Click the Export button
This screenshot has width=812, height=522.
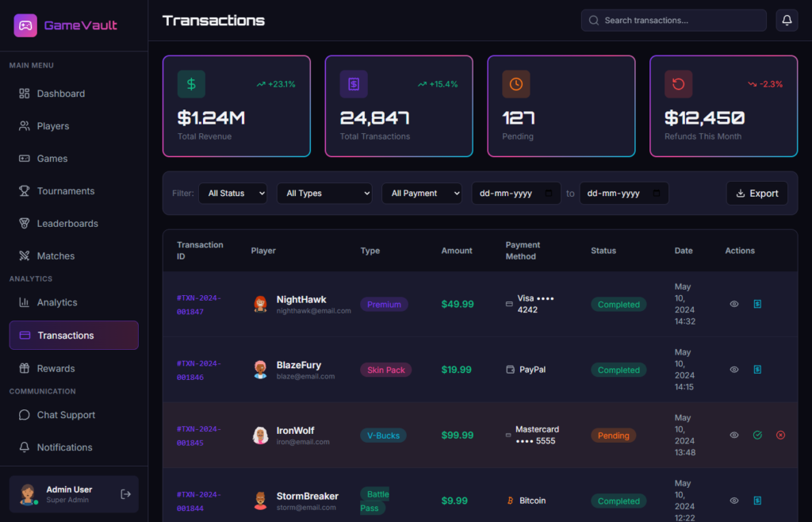point(757,193)
